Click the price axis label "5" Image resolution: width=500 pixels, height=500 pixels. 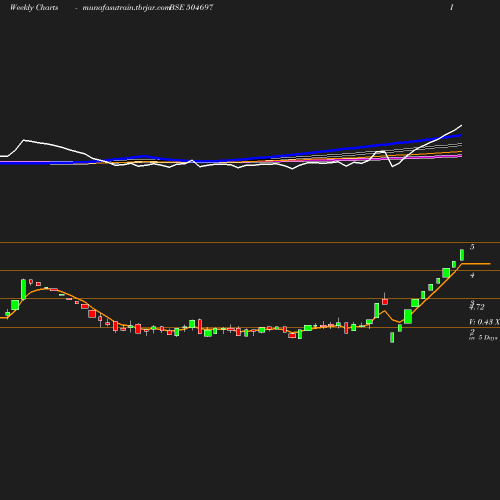click(x=472, y=247)
